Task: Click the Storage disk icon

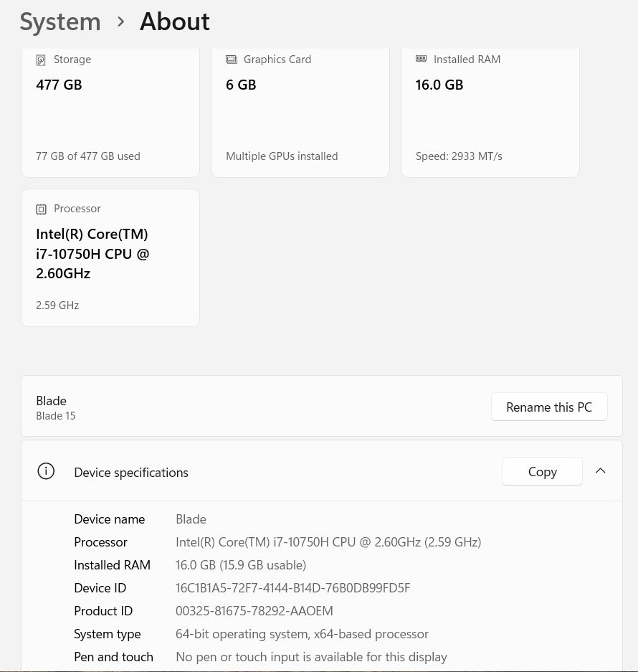Action: click(41, 60)
